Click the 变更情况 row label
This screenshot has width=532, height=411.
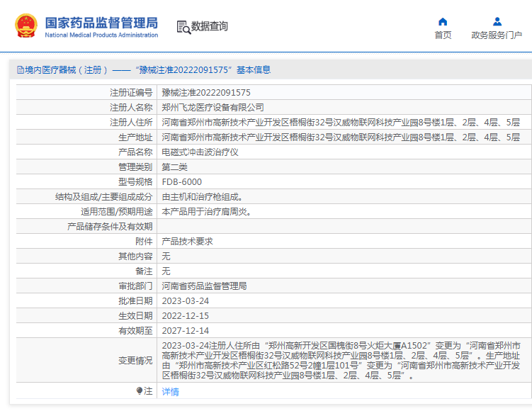tap(135, 361)
